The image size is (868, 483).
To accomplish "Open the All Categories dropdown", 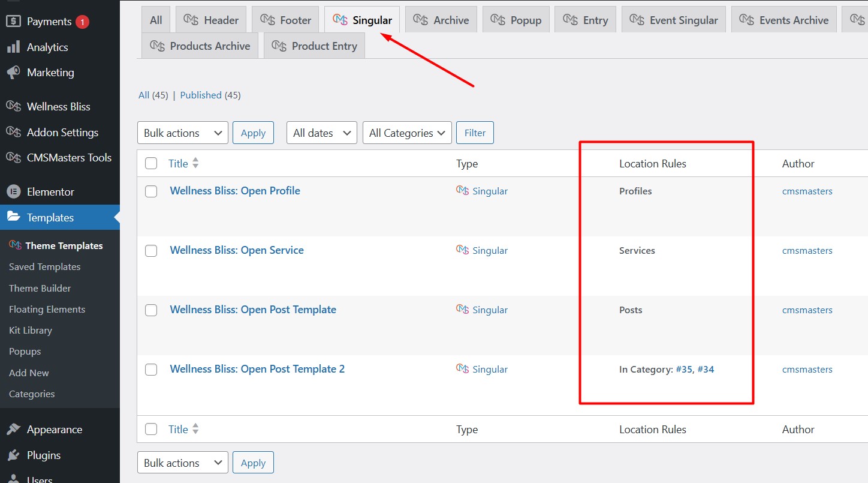I will [x=407, y=133].
